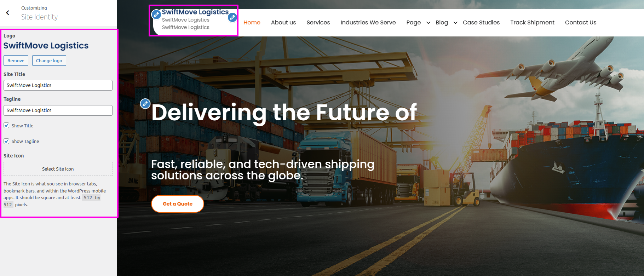Screen dimensions: 644x276
Task: Click the edit pencil next to header title
Action: [x=232, y=17]
